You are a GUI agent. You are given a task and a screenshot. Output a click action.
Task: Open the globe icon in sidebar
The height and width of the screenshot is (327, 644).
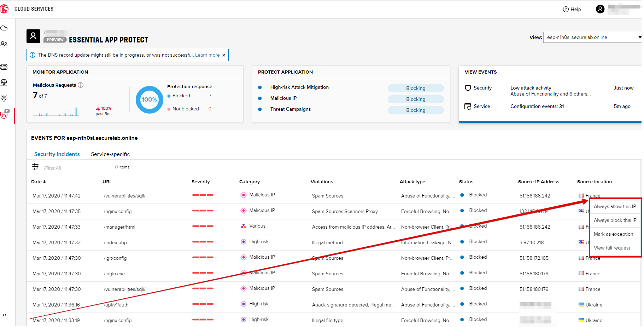click(x=4, y=82)
